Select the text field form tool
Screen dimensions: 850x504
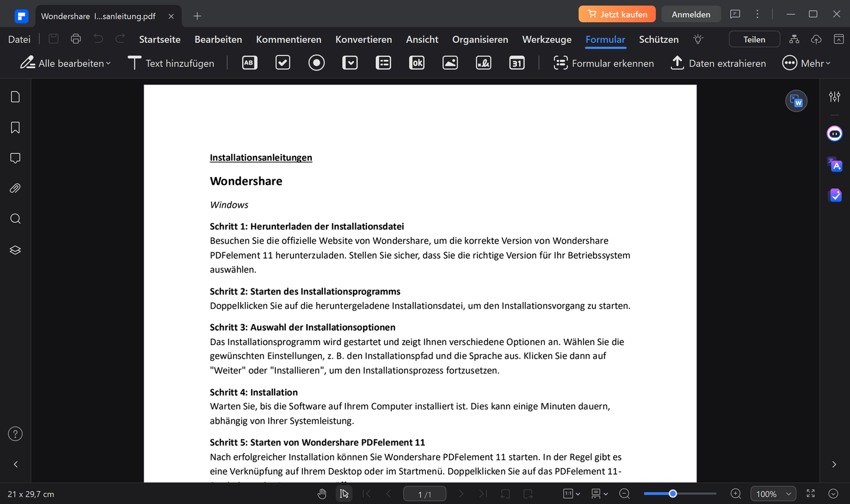(249, 62)
